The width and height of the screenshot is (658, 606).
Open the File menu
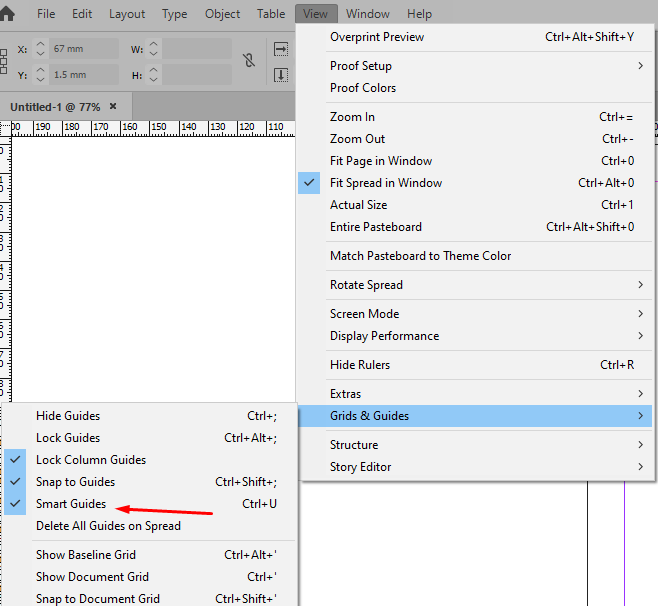pyautogui.click(x=46, y=14)
